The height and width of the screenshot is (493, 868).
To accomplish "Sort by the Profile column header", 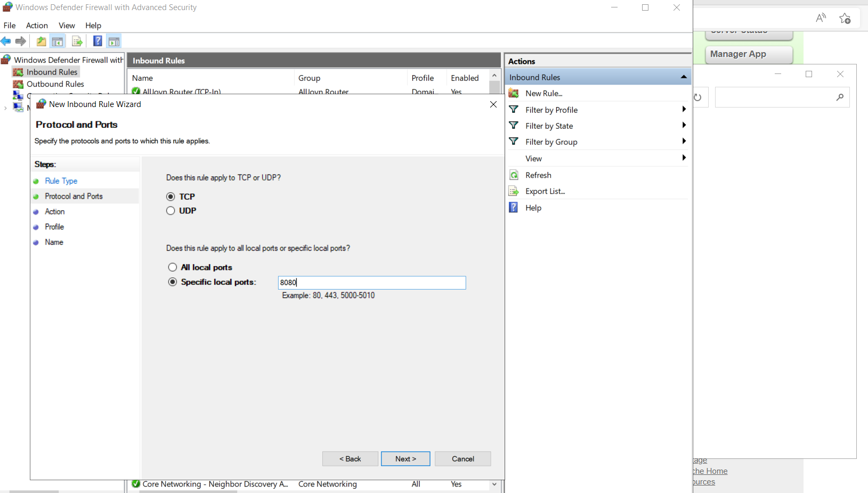I will point(427,78).
